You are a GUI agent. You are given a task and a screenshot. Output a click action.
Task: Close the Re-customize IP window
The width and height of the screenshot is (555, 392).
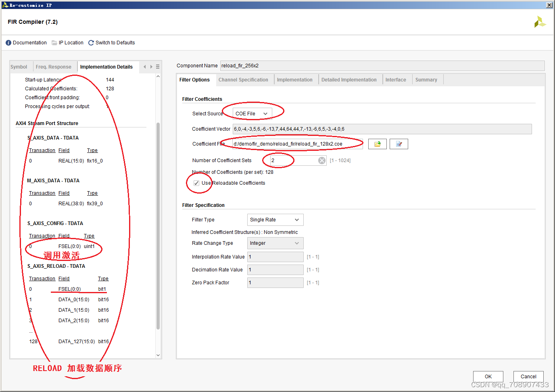click(x=549, y=5)
